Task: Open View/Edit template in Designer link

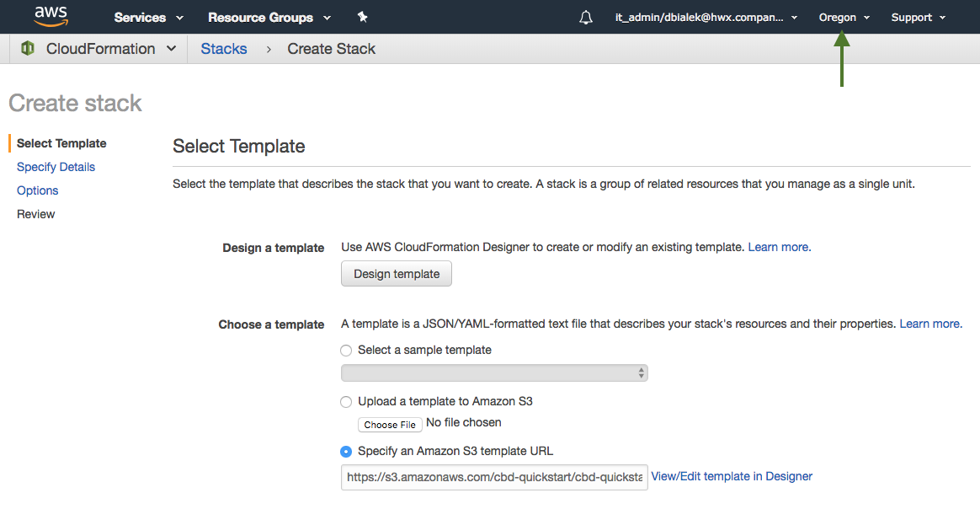Action: [x=732, y=476]
